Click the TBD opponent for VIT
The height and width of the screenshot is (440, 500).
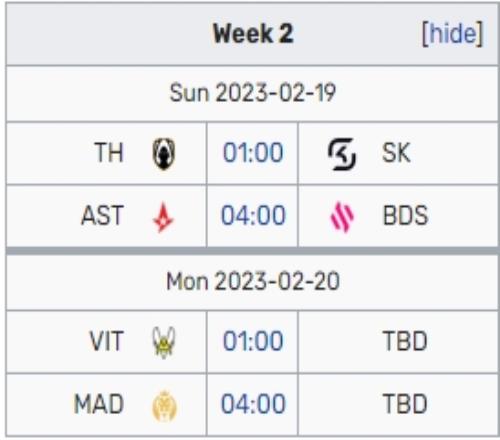click(x=405, y=341)
